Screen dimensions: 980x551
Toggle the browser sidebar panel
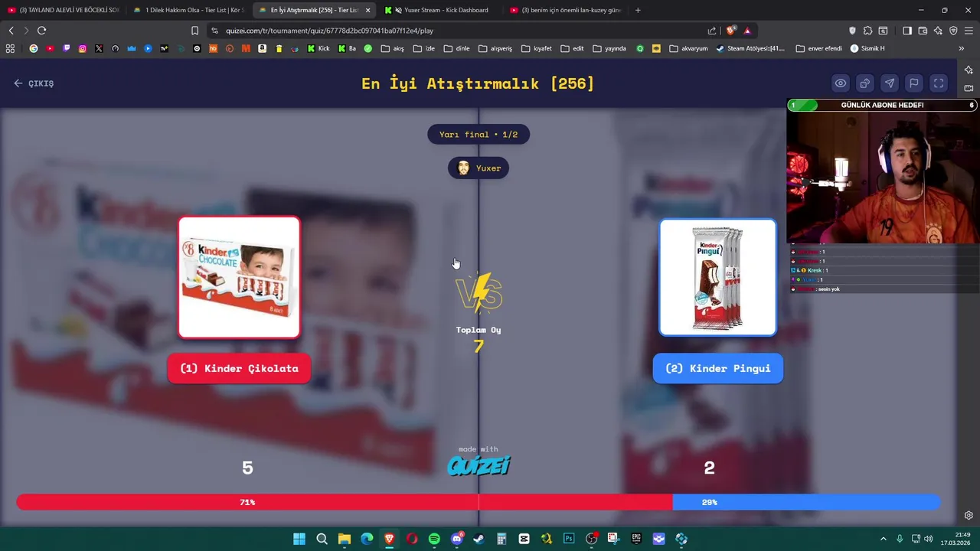907,31
